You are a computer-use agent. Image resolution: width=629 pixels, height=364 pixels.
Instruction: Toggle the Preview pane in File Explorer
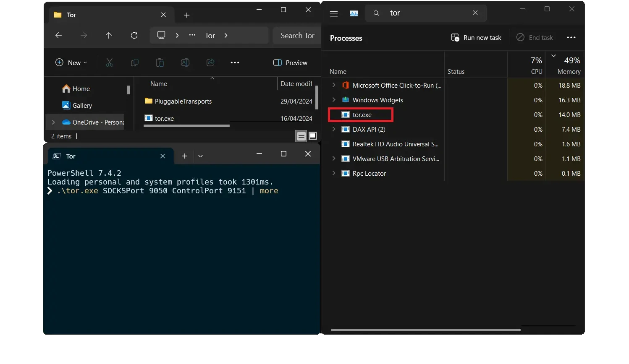290,62
